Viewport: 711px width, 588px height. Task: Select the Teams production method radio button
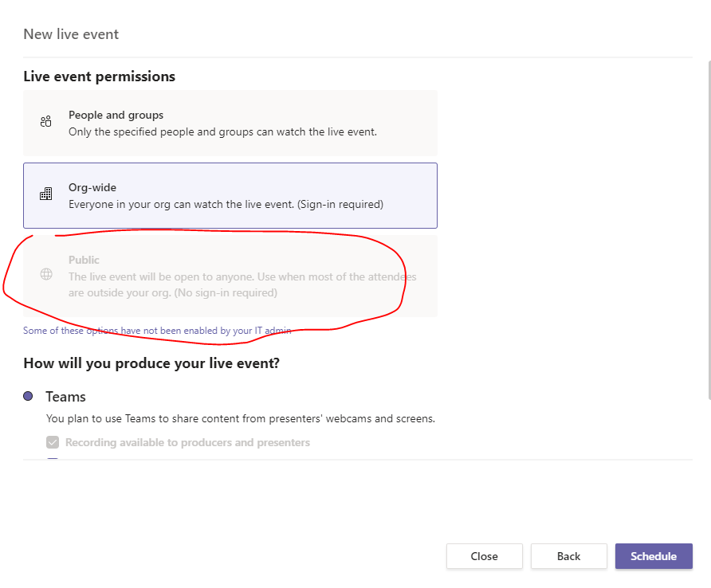click(29, 396)
